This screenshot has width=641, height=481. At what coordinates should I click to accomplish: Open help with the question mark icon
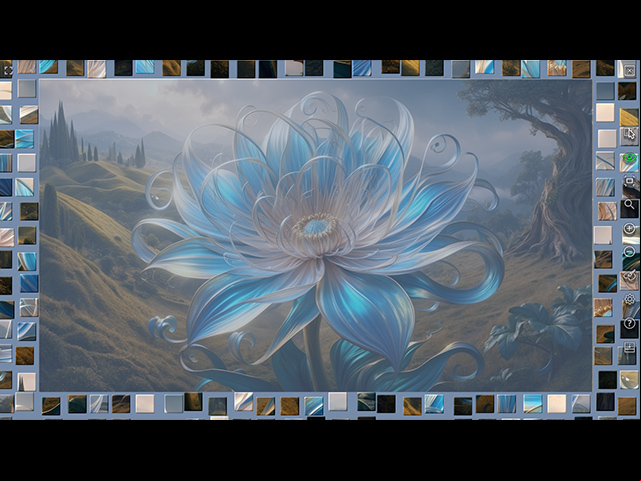(630, 323)
